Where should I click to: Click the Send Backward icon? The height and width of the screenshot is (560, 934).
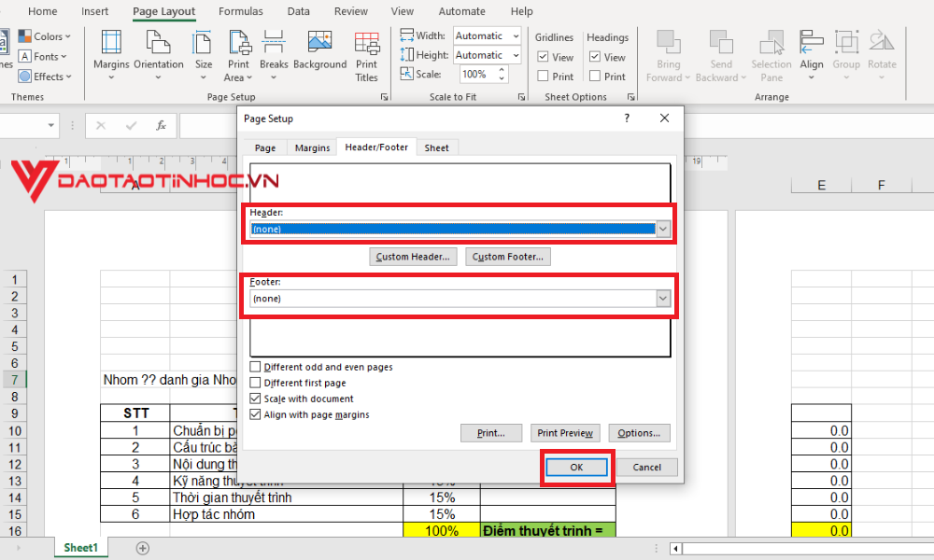721,43
